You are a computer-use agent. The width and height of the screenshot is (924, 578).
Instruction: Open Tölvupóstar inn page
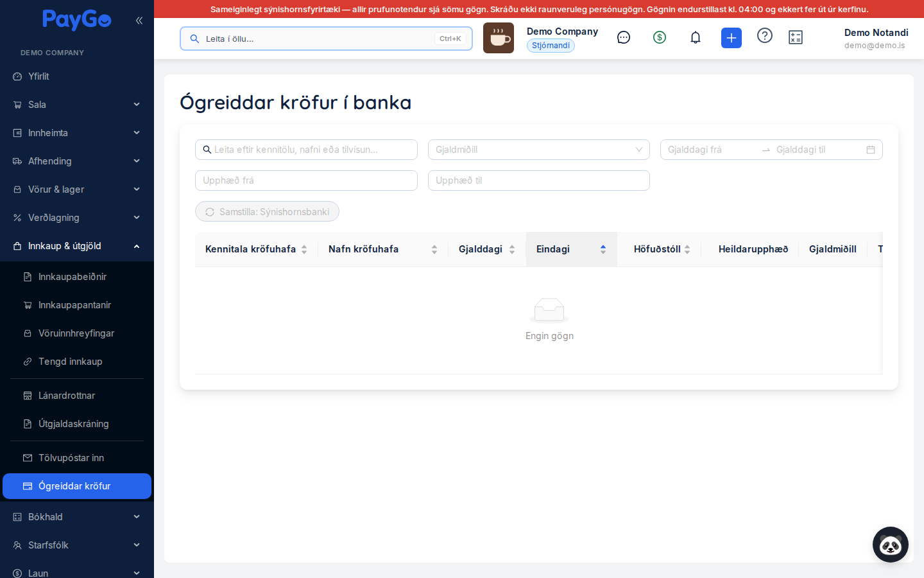tap(77, 458)
